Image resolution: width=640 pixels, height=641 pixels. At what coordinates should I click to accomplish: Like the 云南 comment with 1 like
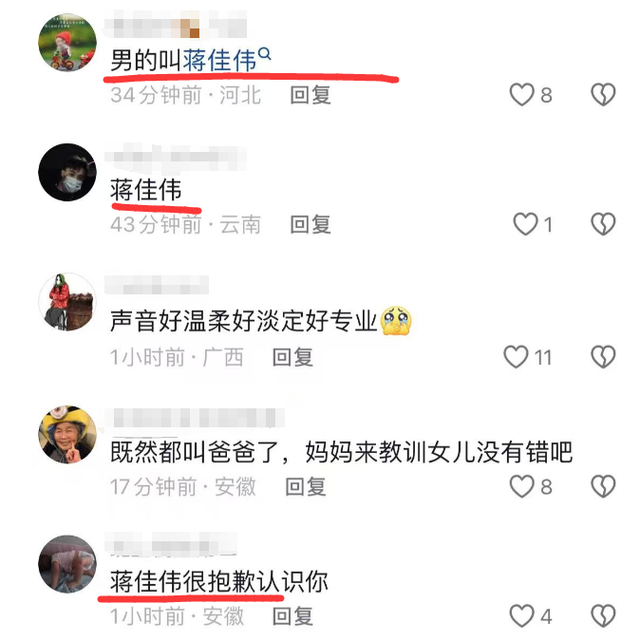pyautogui.click(x=526, y=224)
